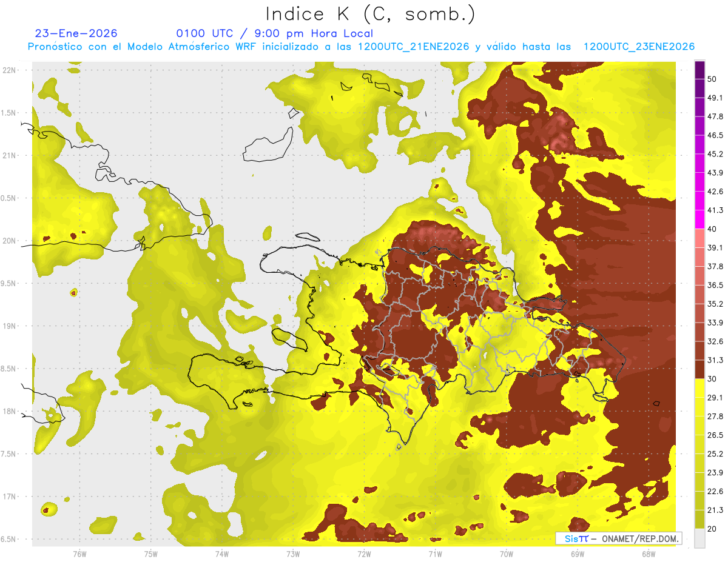The image size is (728, 562).
Task: Click the colorbar value "27.8"
Action: click(x=715, y=416)
